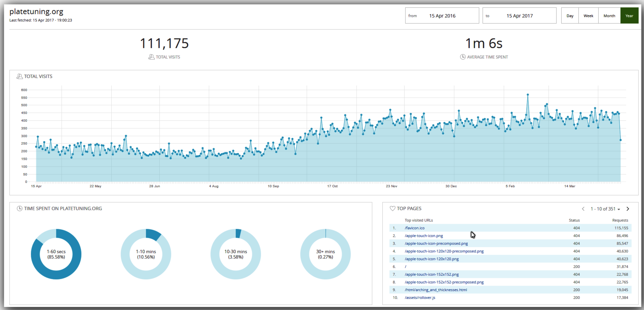Screen dimensions: 644x310
Task: Click the platetuning.org site title
Action: click(36, 12)
